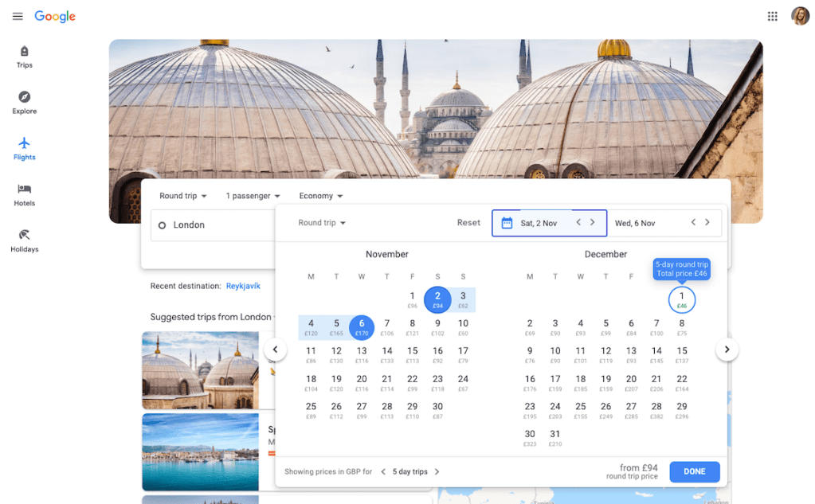Click the Reset dates button
The image size is (815, 504).
[x=468, y=223]
